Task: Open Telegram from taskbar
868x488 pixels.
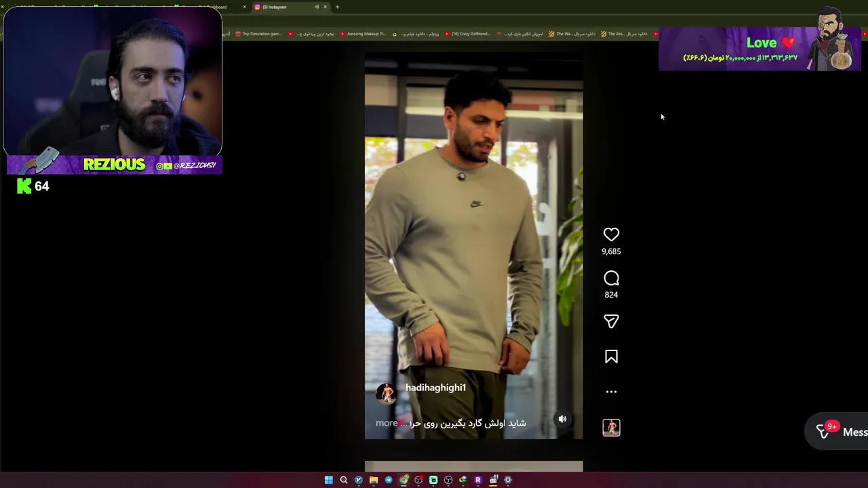Action: coord(389,480)
